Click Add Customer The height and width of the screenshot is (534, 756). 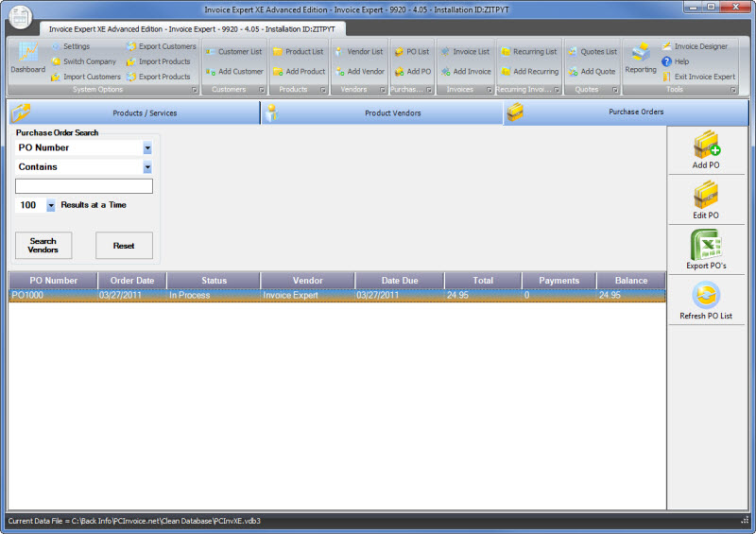[234, 72]
